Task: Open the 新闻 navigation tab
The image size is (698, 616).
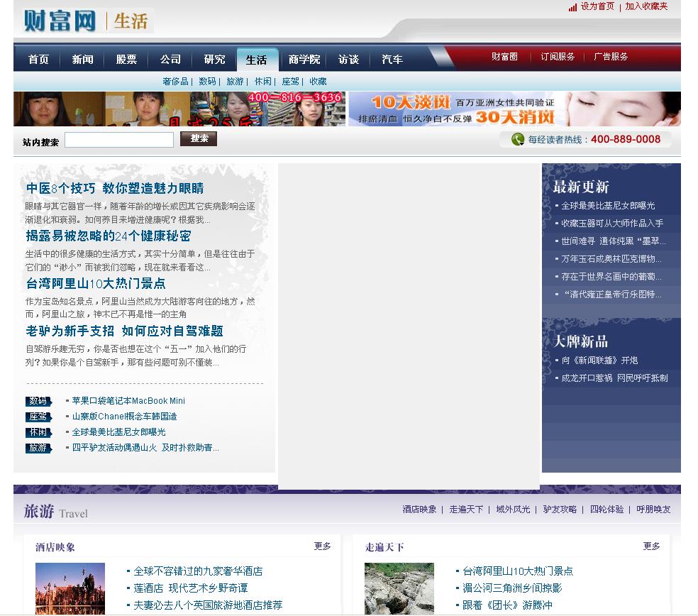Action: tap(82, 59)
